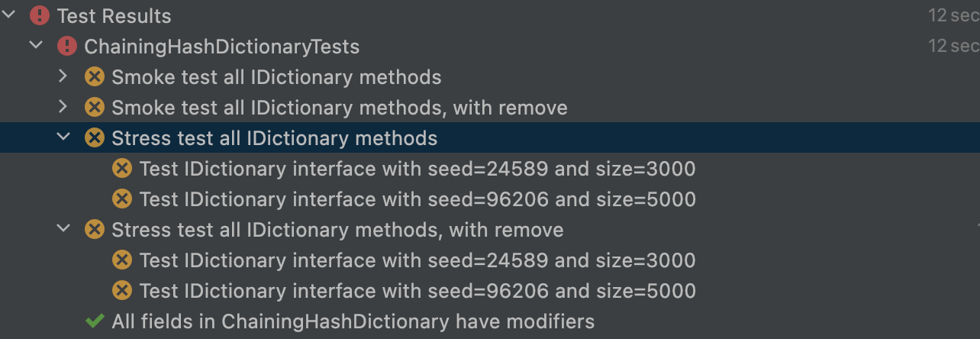Select the ChainingHashDictionaryTests label
This screenshot has width=980, height=339.
pos(221,47)
